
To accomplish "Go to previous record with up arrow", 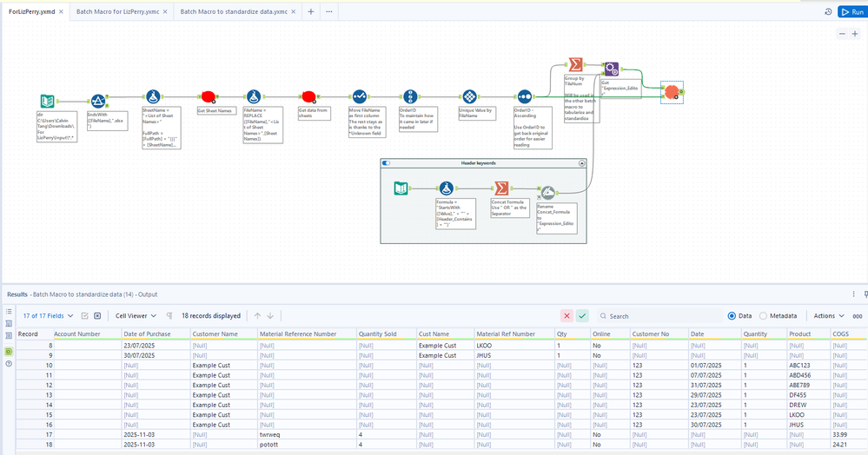I will [257, 316].
